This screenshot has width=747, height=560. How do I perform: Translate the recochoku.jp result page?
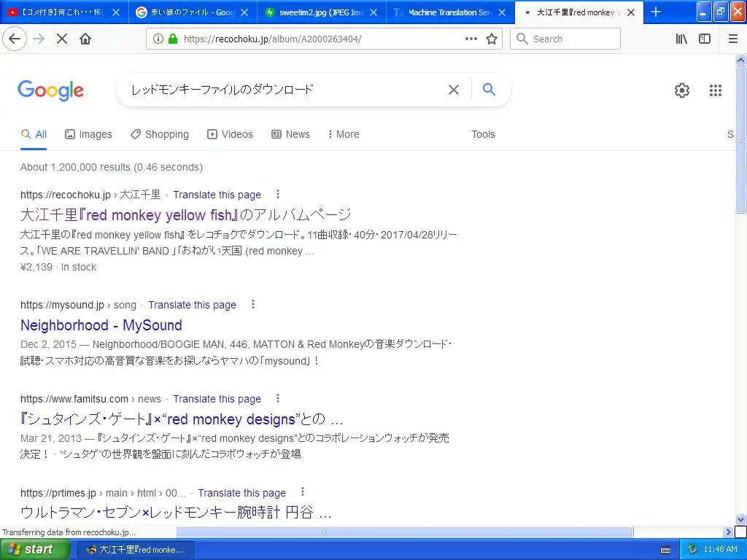(x=217, y=195)
